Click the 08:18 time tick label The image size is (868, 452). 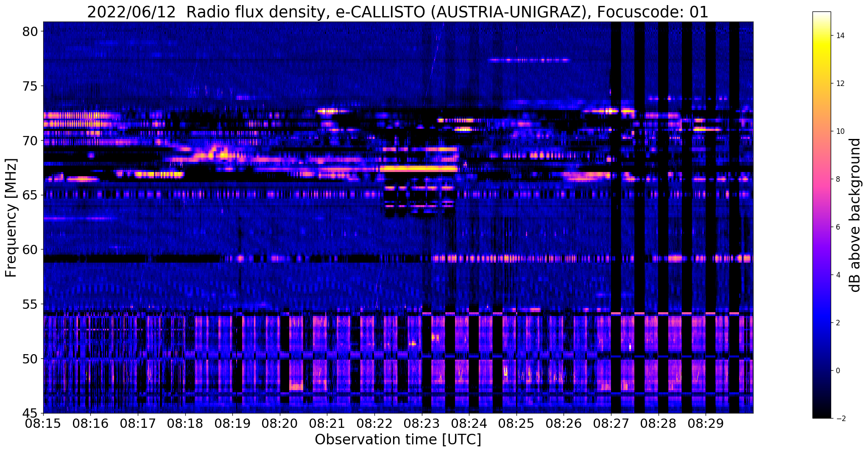185,423
